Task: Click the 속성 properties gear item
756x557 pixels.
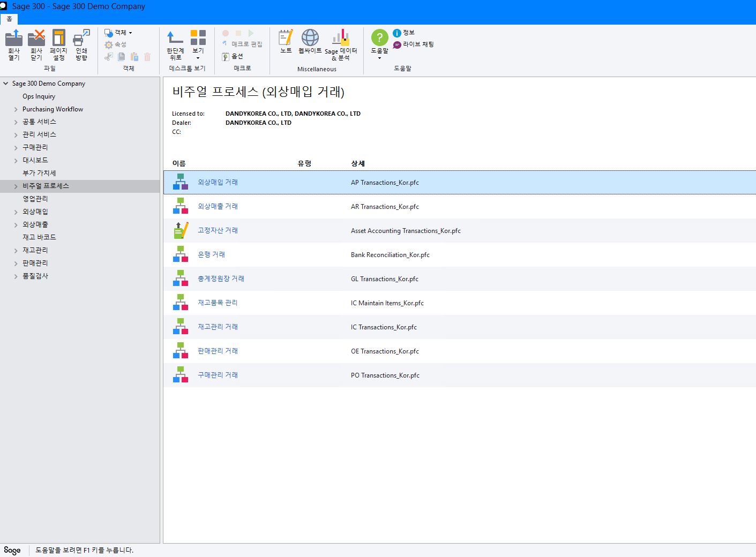Action: coord(116,44)
